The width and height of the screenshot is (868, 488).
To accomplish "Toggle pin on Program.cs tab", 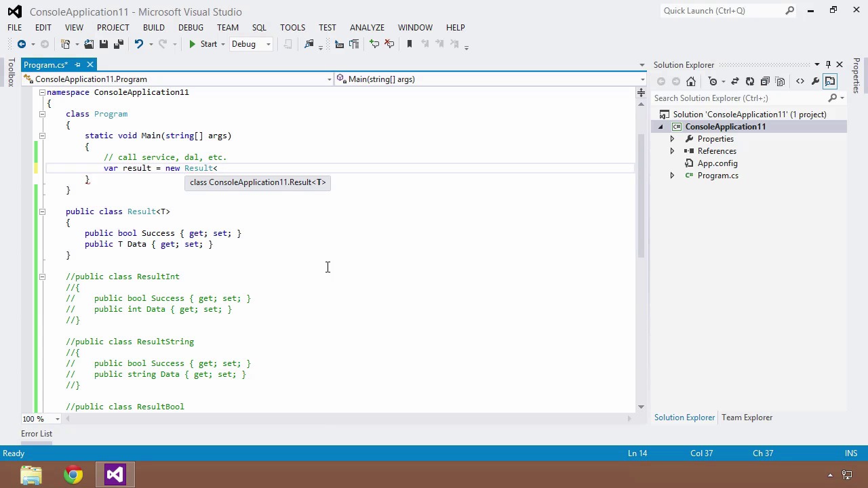I will tap(77, 65).
